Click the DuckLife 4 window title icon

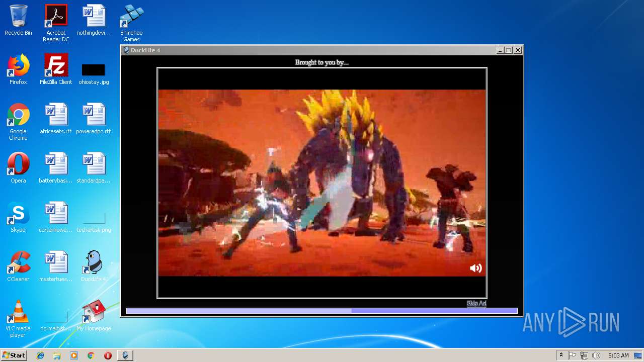point(126,50)
